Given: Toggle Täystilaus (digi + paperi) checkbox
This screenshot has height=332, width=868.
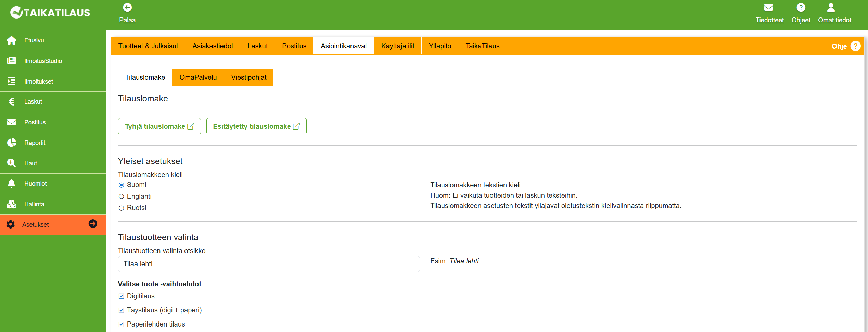Looking at the screenshot, I should click(x=121, y=310).
